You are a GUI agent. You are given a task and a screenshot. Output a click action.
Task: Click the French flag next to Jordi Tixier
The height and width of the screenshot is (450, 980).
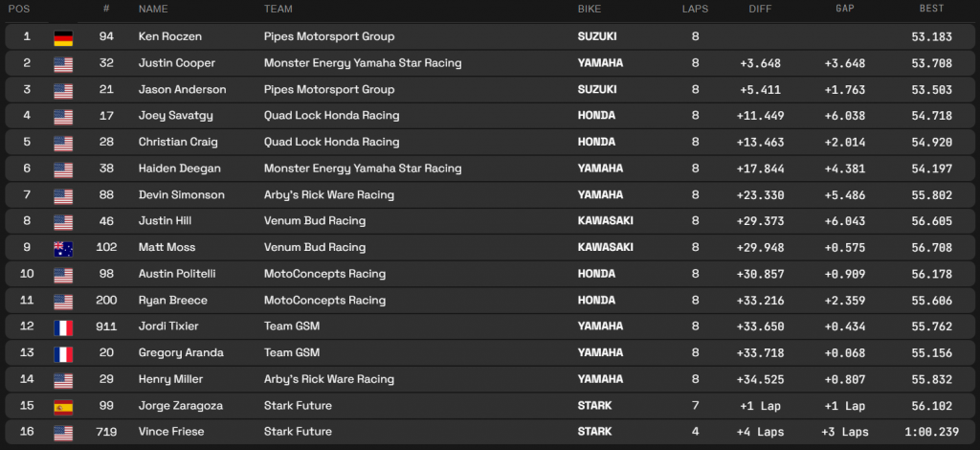coord(63,326)
